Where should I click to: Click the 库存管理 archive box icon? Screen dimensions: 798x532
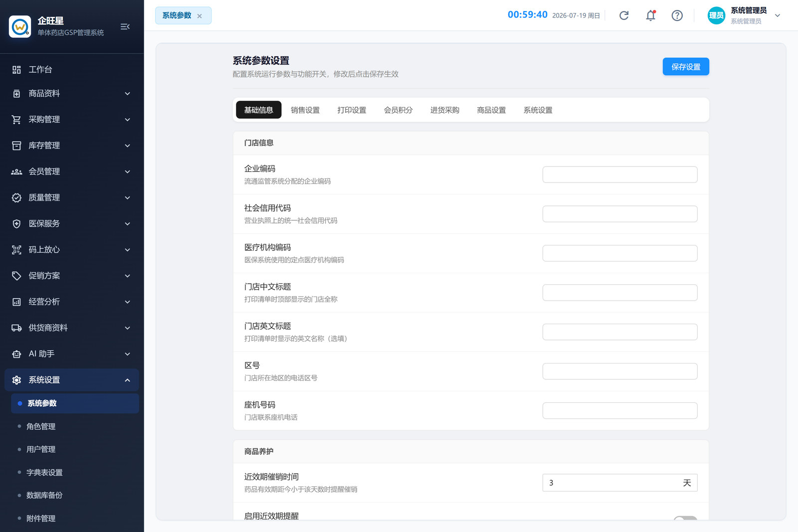(x=16, y=146)
